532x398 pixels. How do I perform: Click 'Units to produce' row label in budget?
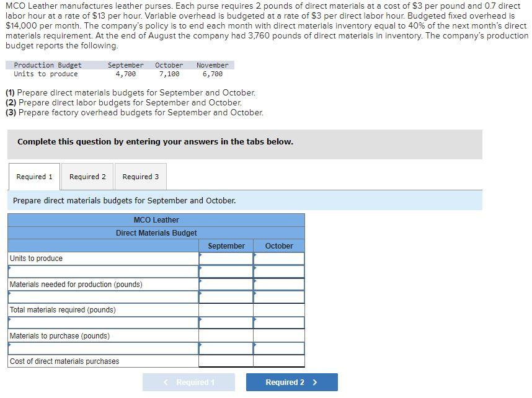click(36, 259)
